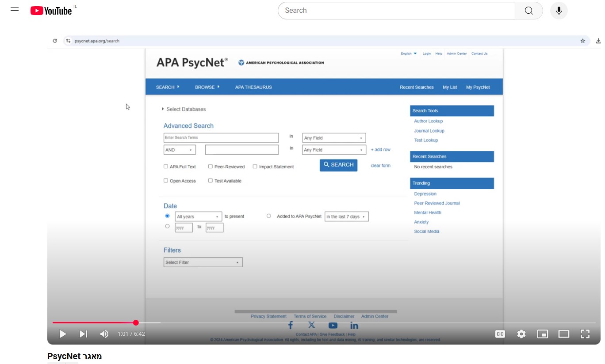Open the SEARCH menu in the blue navbar
Image resolution: width=605 pixels, height=364 pixels.
[x=168, y=87]
